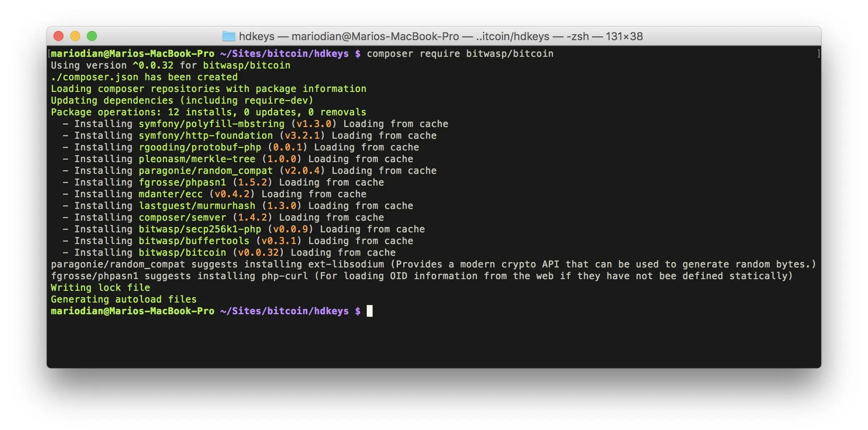The width and height of the screenshot is (868, 430).
Task: Click the package name rgooding/protobuf-php
Action: click(200, 147)
